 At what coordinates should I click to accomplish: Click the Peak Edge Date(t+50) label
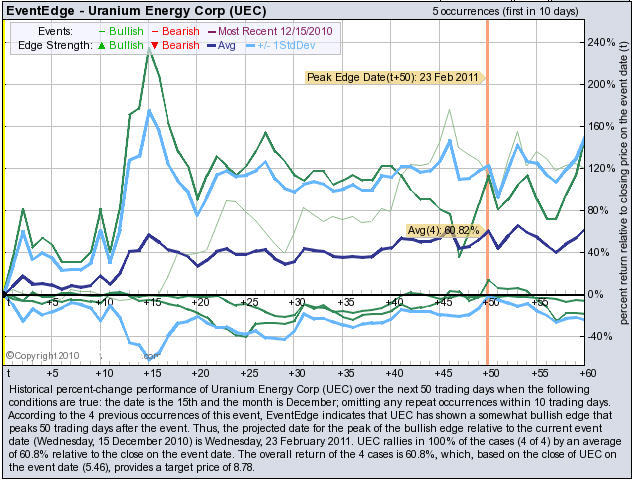click(394, 76)
